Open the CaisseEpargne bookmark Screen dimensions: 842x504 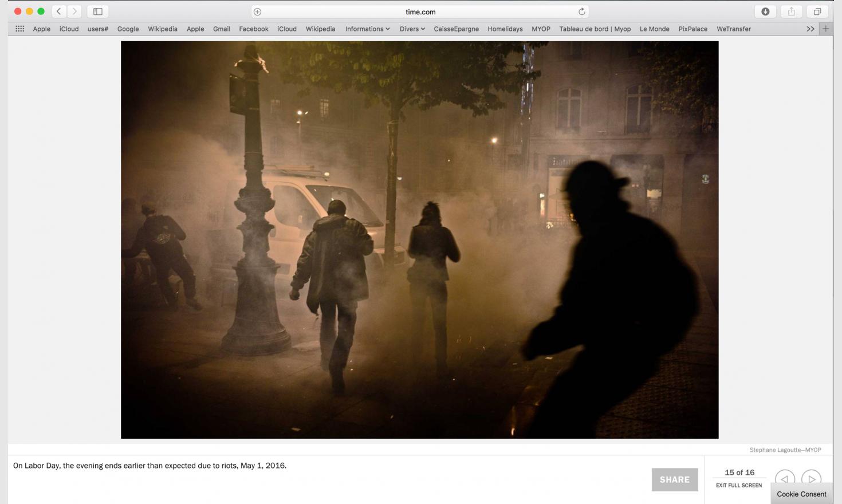[457, 29]
